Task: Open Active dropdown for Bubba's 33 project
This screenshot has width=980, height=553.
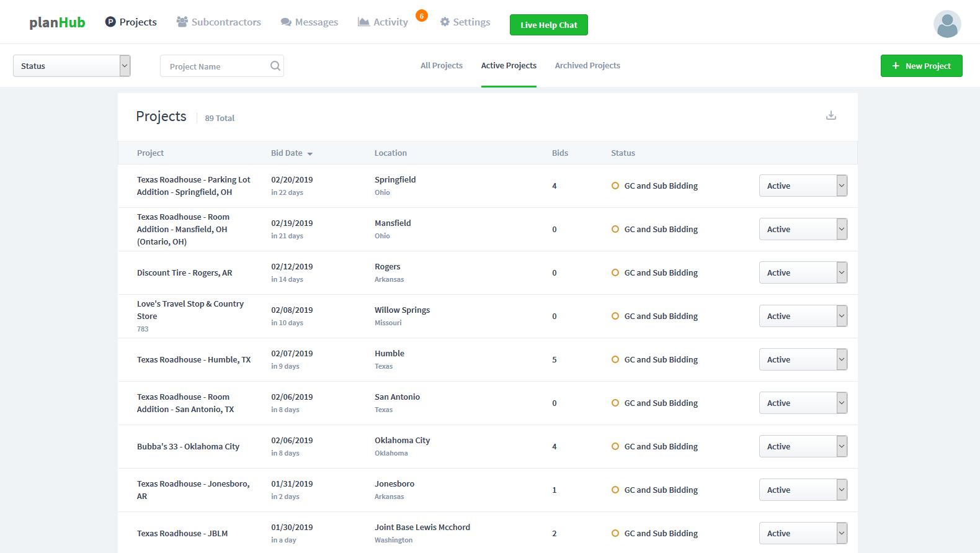Action: click(803, 446)
